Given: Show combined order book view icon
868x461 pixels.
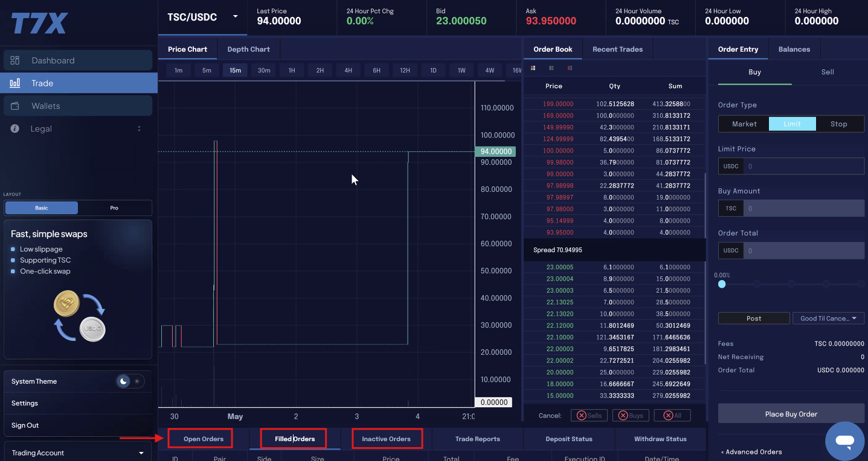Looking at the screenshot, I should point(533,68).
